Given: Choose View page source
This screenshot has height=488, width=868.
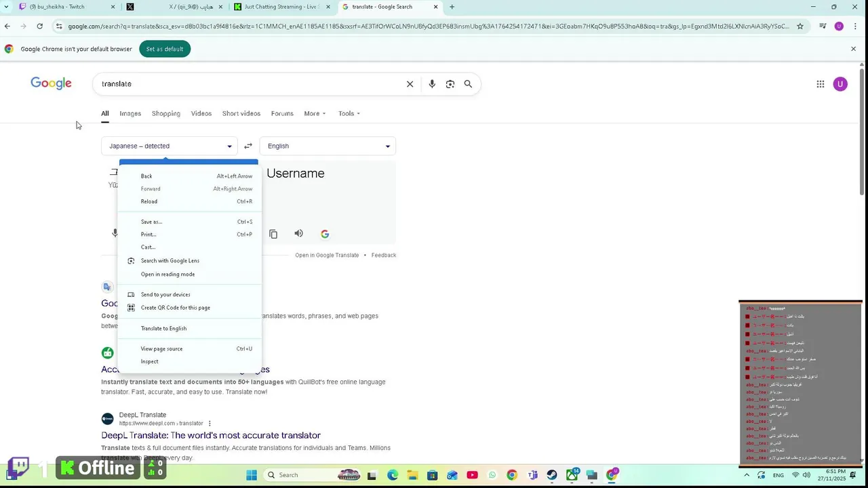Looking at the screenshot, I should tap(189, 349).
